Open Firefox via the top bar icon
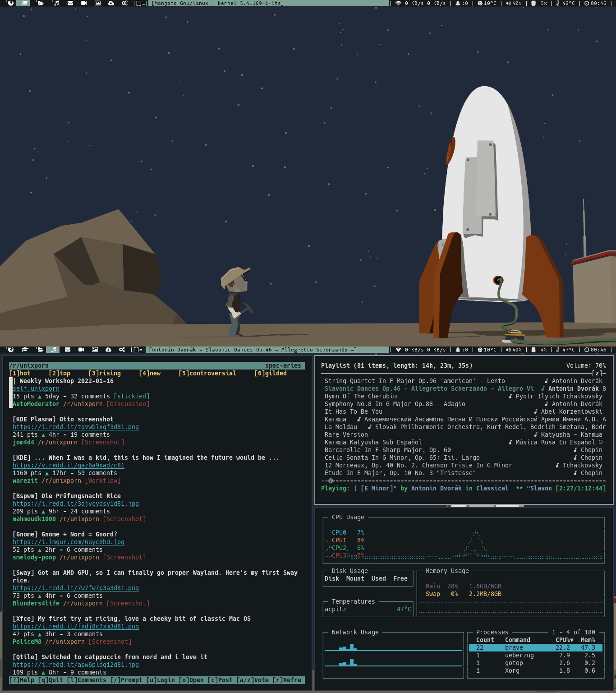 (10, 3)
